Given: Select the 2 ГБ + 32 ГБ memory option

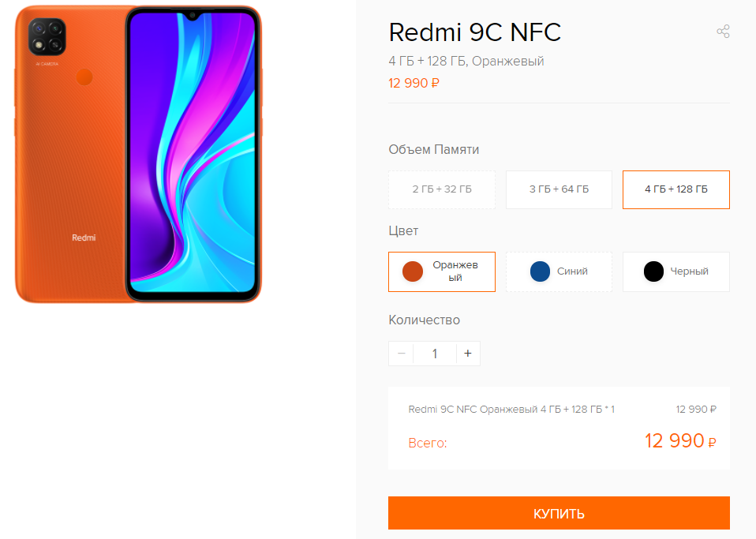Looking at the screenshot, I should 442,189.
